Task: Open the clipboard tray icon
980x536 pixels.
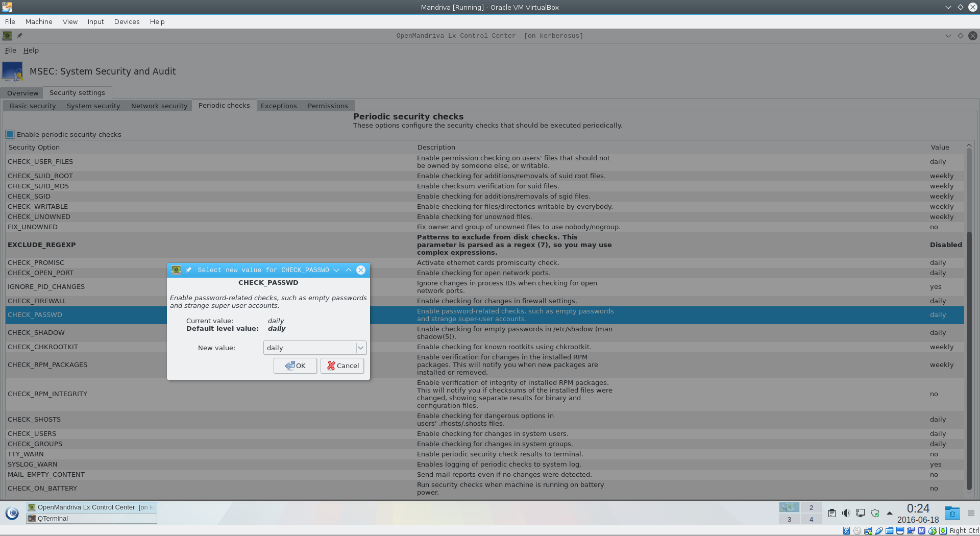Action: point(832,513)
